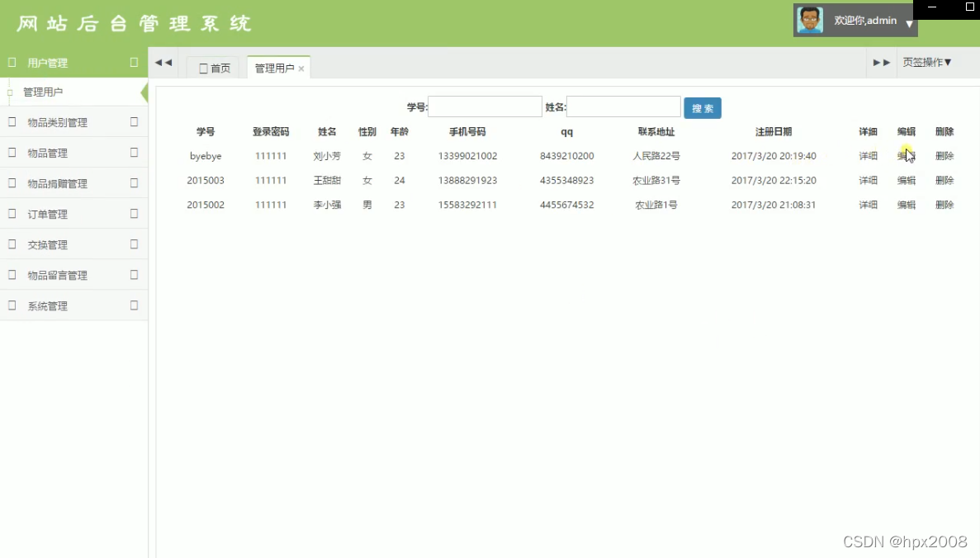This screenshot has height=558, width=980.
Task: Click the icon left of 物品捐赠管理
Action: [12, 183]
